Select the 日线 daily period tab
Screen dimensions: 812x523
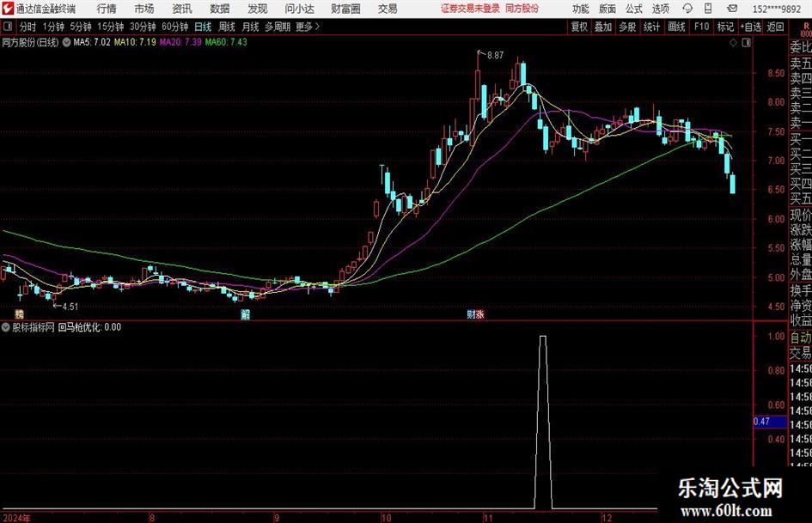click(203, 27)
